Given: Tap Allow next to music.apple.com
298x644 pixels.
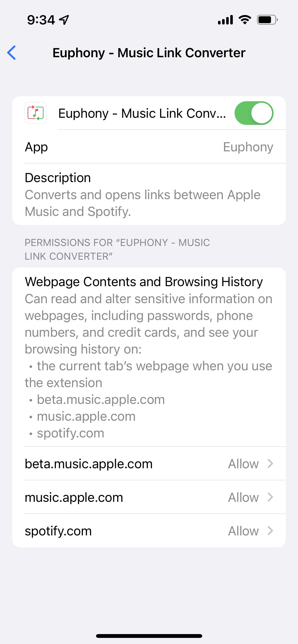Looking at the screenshot, I should click(x=243, y=497).
